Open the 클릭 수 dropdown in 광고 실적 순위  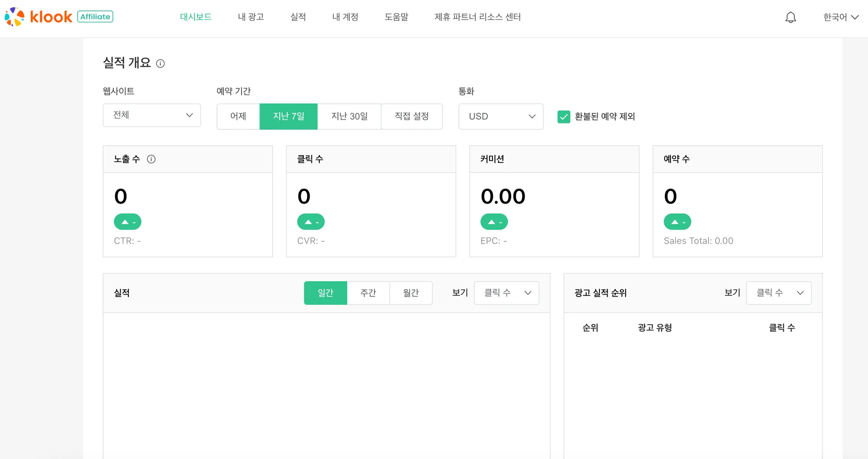click(778, 293)
